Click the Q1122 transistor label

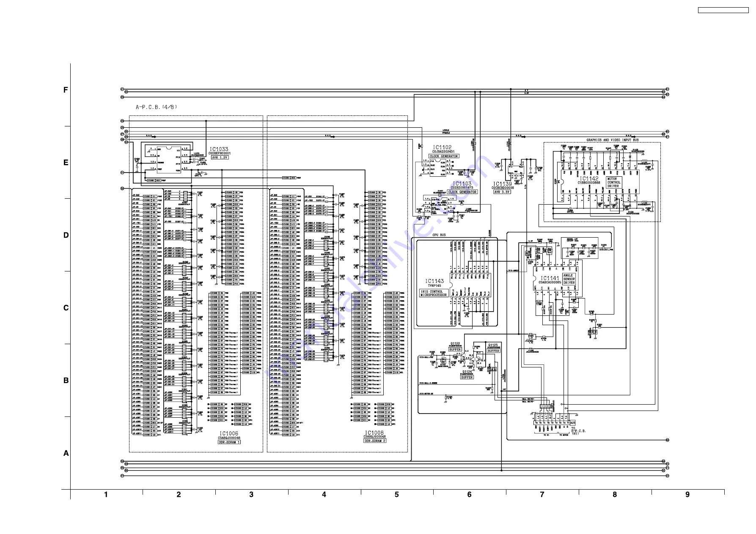[455, 344]
